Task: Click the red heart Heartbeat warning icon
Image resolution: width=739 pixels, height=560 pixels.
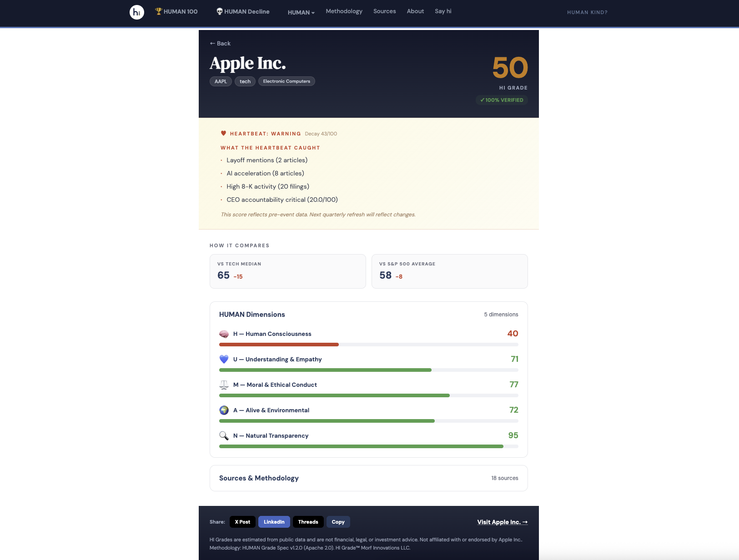Action: pyautogui.click(x=223, y=134)
